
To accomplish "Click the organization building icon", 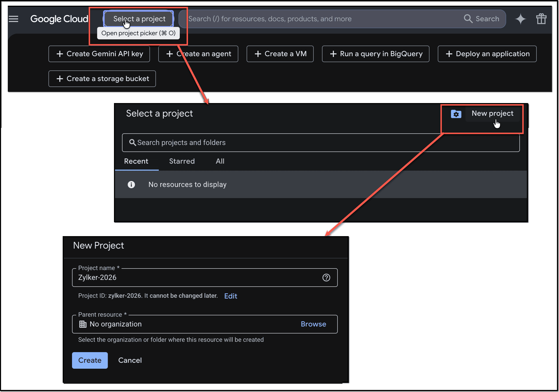I will point(83,324).
